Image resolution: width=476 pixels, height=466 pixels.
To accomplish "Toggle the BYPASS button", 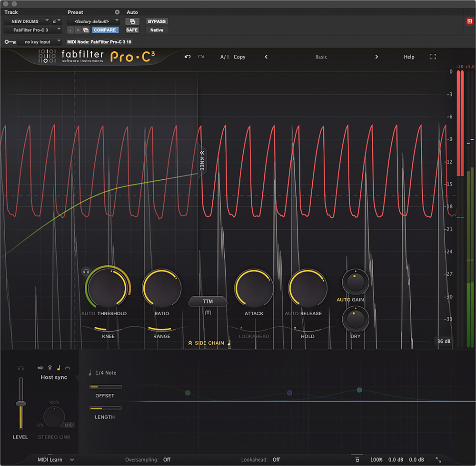I will [x=157, y=21].
